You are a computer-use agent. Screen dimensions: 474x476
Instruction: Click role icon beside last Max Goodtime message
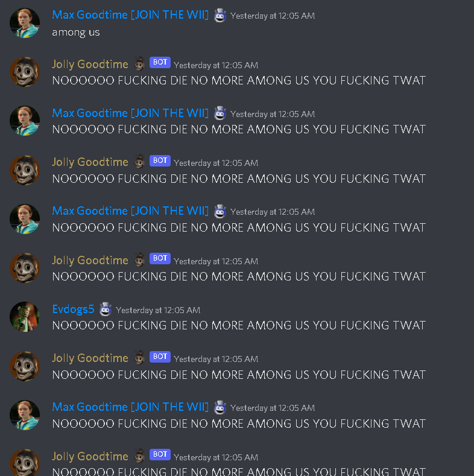[x=220, y=407]
